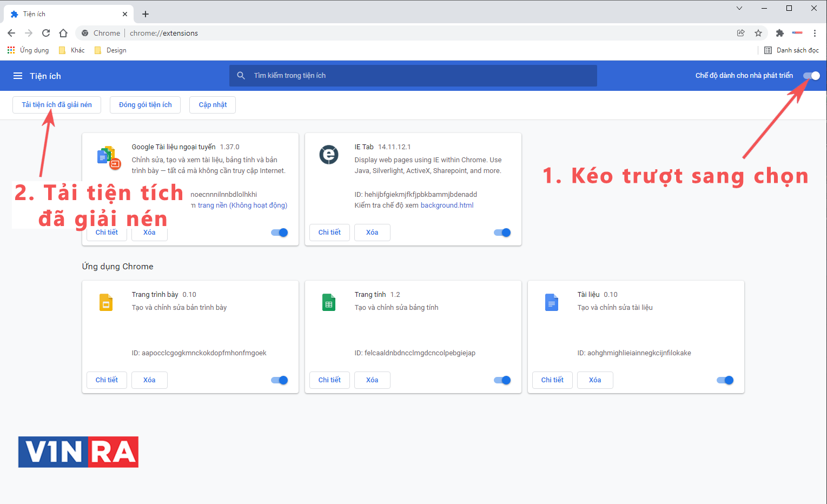
Task: Click the IE Tab extension icon
Action: (329, 155)
